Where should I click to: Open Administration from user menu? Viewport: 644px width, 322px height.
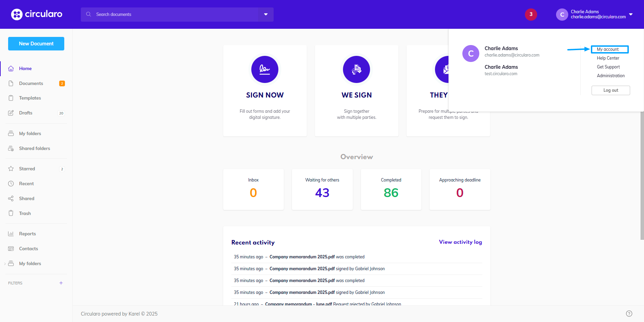tap(611, 76)
